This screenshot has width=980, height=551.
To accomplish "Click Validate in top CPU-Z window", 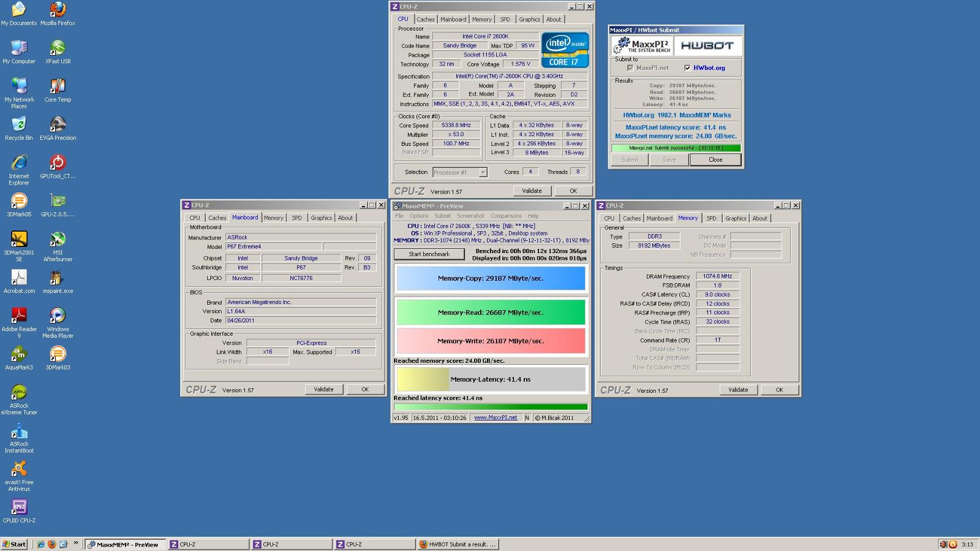I will (x=532, y=191).
